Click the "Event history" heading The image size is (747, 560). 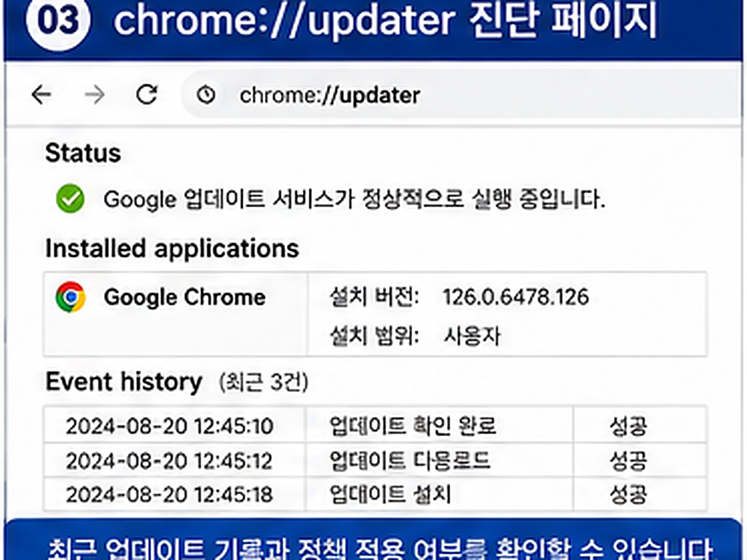pos(124,381)
